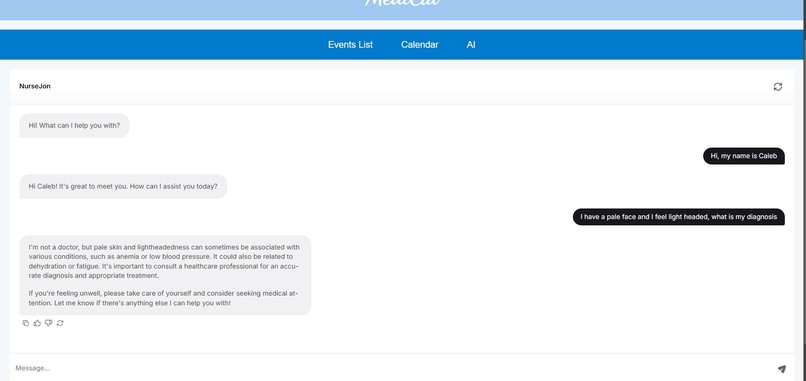Click the MediCal logo in header
The height and width of the screenshot is (381, 806).
point(403,3)
